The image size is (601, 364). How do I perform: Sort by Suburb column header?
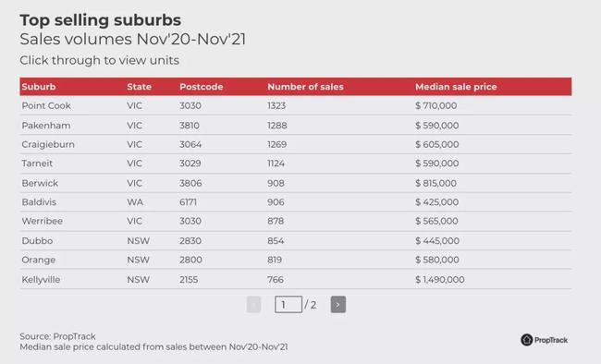(39, 87)
